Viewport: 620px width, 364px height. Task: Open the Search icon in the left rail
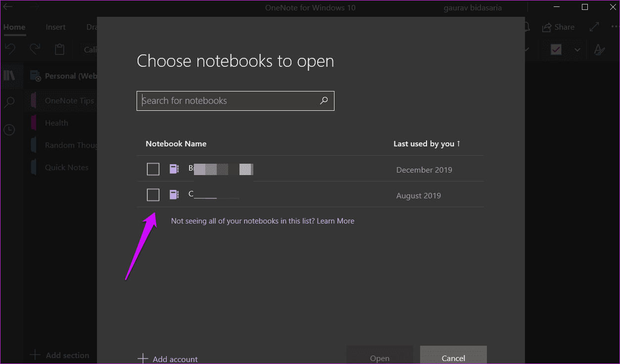(9, 102)
